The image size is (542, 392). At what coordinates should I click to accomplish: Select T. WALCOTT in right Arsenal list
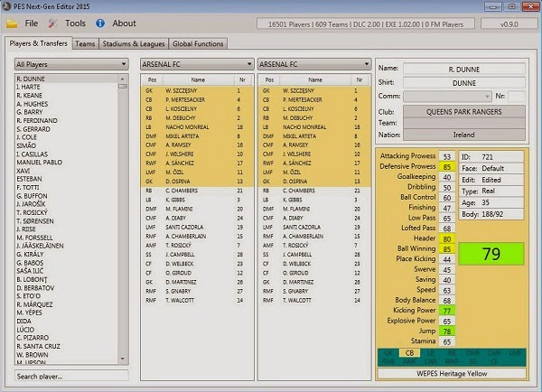(x=314, y=301)
